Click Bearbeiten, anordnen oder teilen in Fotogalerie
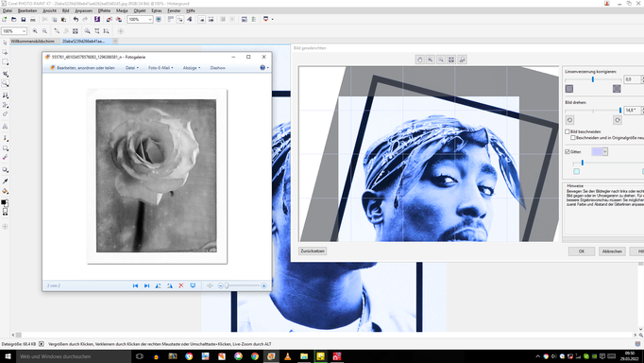 [82, 68]
